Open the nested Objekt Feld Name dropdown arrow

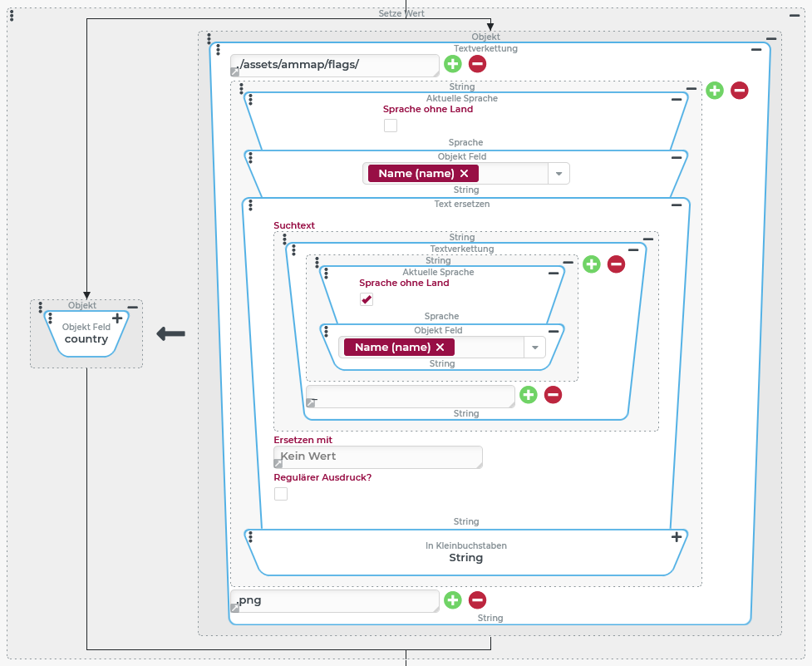click(x=534, y=348)
